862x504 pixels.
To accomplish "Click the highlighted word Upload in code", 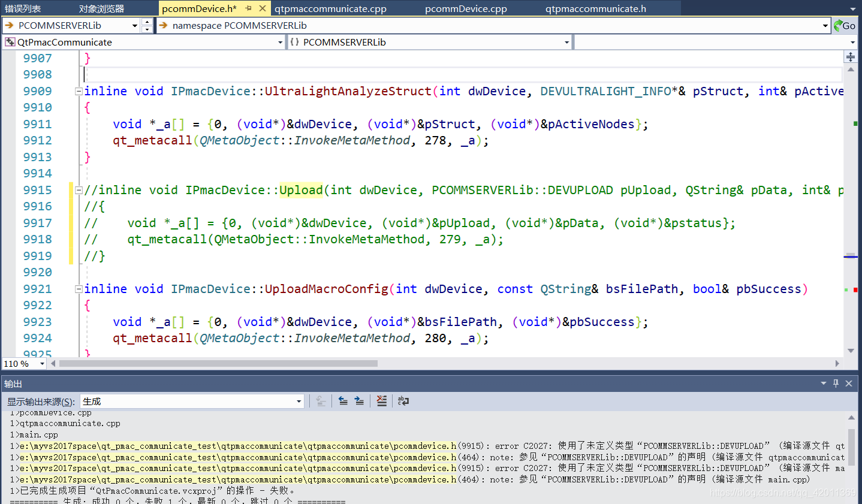I will click(x=301, y=190).
